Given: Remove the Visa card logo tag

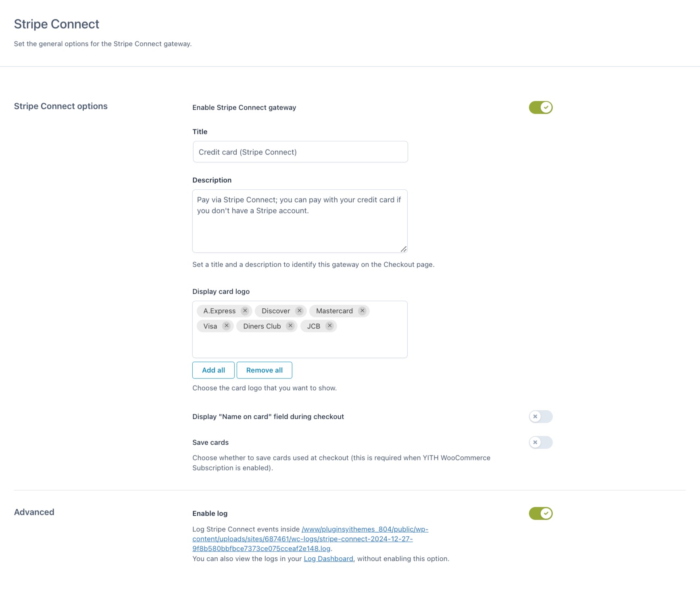Looking at the screenshot, I should click(227, 326).
